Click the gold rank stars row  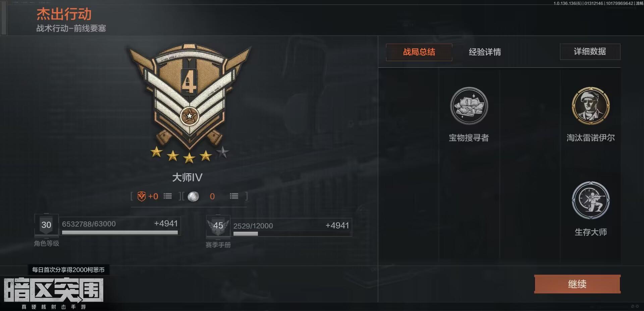click(x=190, y=154)
